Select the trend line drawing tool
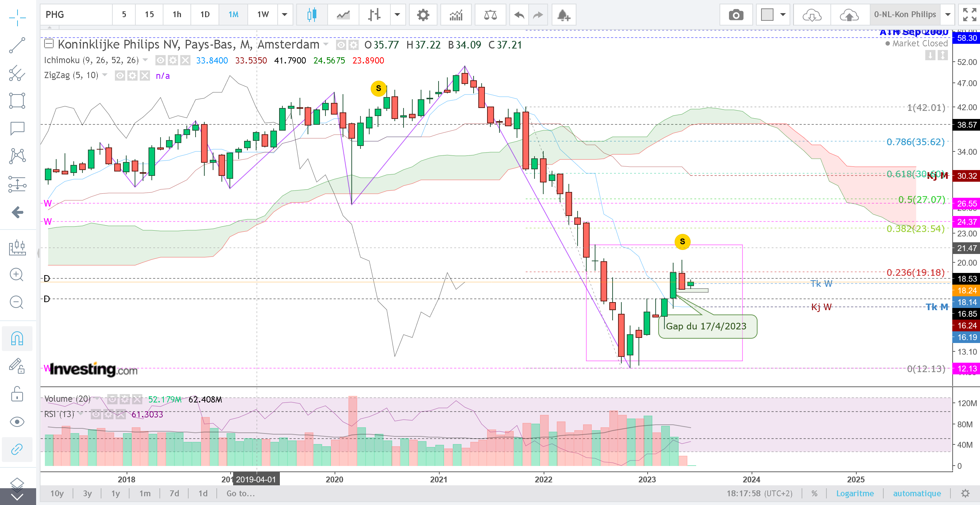The height and width of the screenshot is (505, 980). [x=17, y=45]
